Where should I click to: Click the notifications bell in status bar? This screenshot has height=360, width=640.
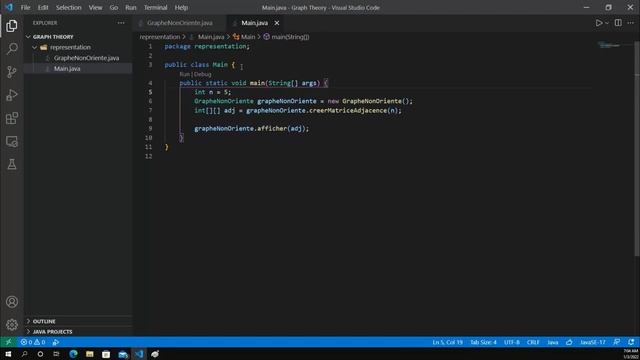coord(631,342)
